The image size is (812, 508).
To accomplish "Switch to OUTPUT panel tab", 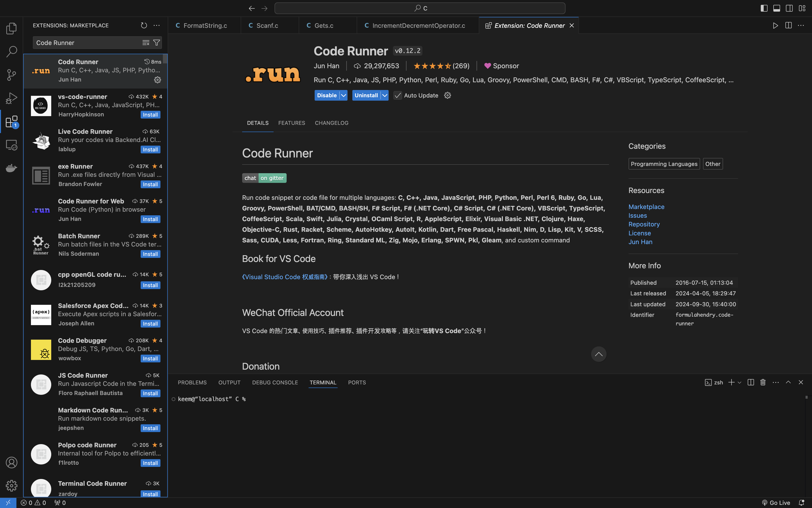I will [230, 382].
